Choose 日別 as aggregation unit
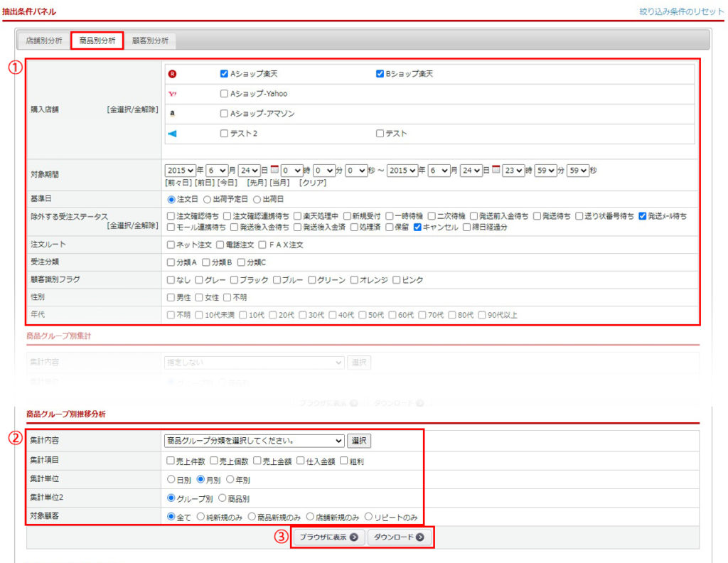This screenshot has height=563, width=728. coord(171,480)
